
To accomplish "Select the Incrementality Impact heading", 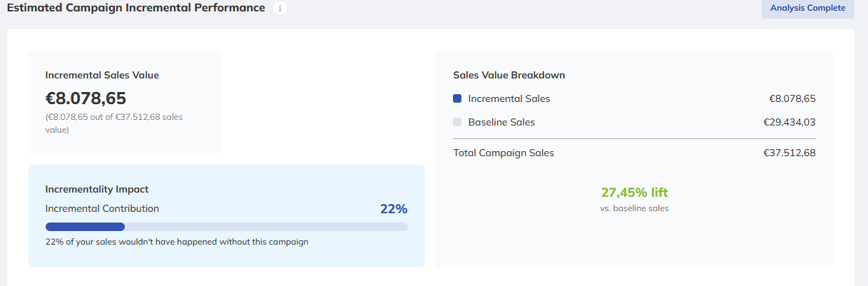I will point(96,189).
